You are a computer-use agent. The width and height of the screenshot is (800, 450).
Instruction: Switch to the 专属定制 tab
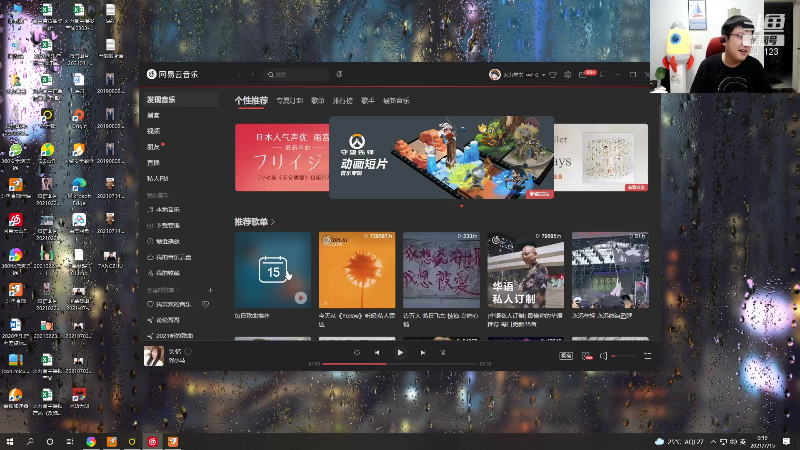coord(289,101)
